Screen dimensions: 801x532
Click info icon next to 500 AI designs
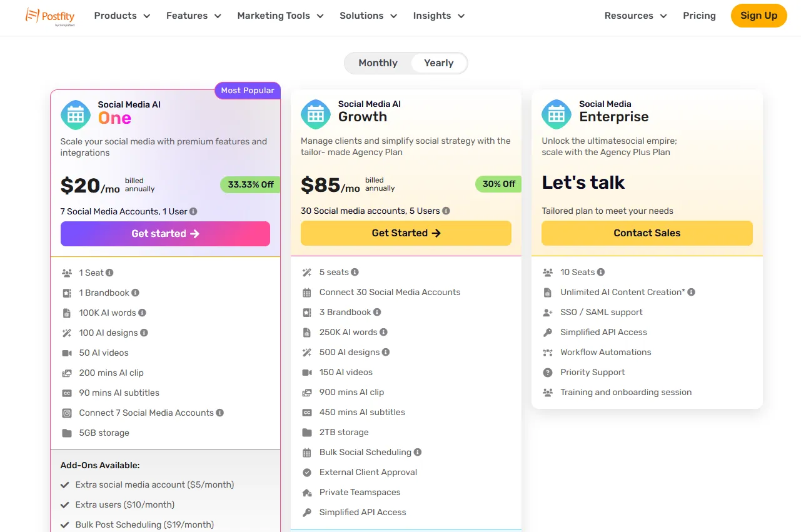pyautogui.click(x=386, y=352)
